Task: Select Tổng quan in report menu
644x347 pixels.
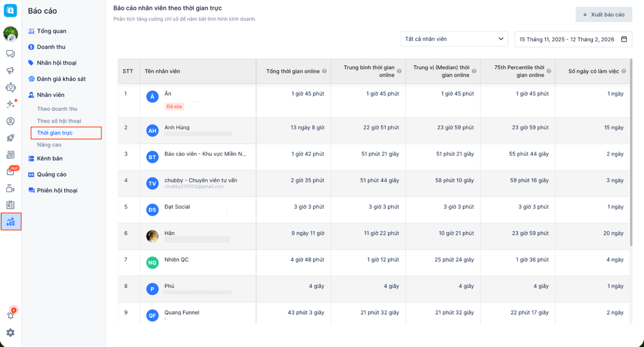Action: tap(51, 31)
